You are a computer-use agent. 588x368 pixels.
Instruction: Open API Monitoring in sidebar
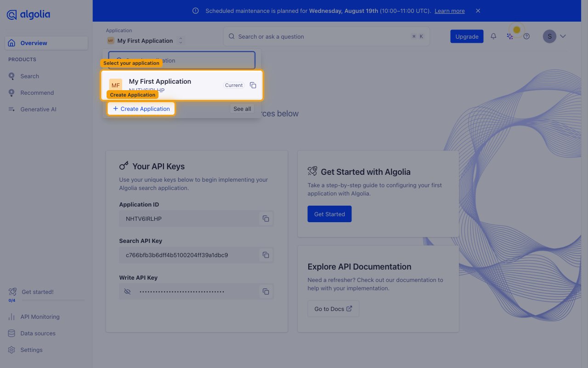tap(40, 316)
